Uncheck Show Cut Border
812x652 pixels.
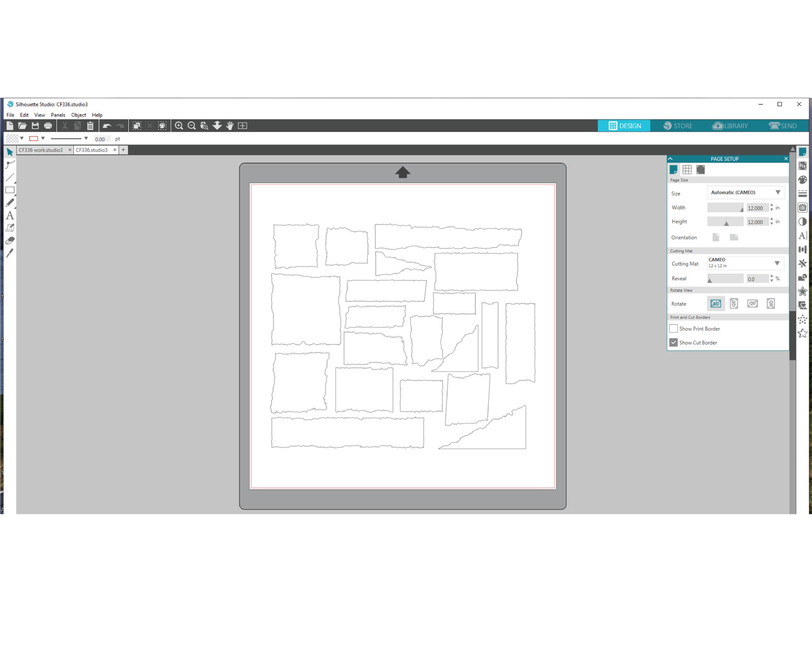(674, 342)
